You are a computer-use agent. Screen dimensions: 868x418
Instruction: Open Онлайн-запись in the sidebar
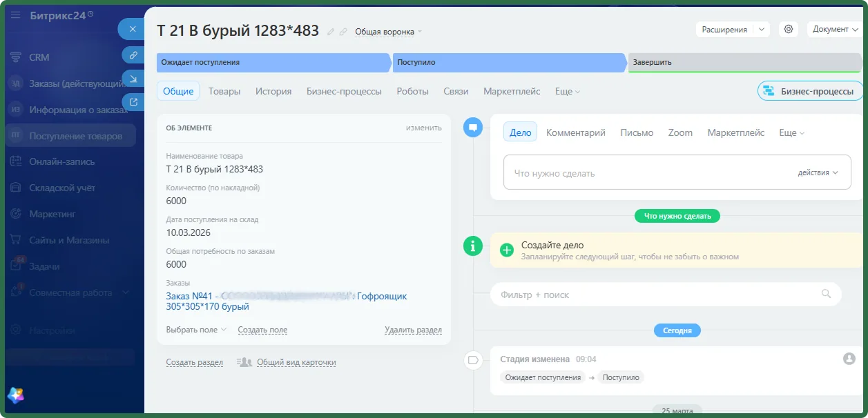(61, 161)
